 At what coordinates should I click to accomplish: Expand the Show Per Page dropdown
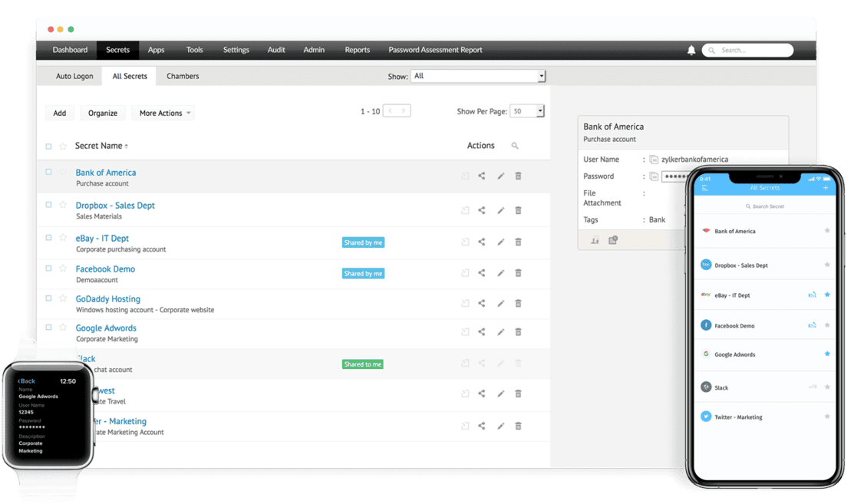pyautogui.click(x=527, y=111)
